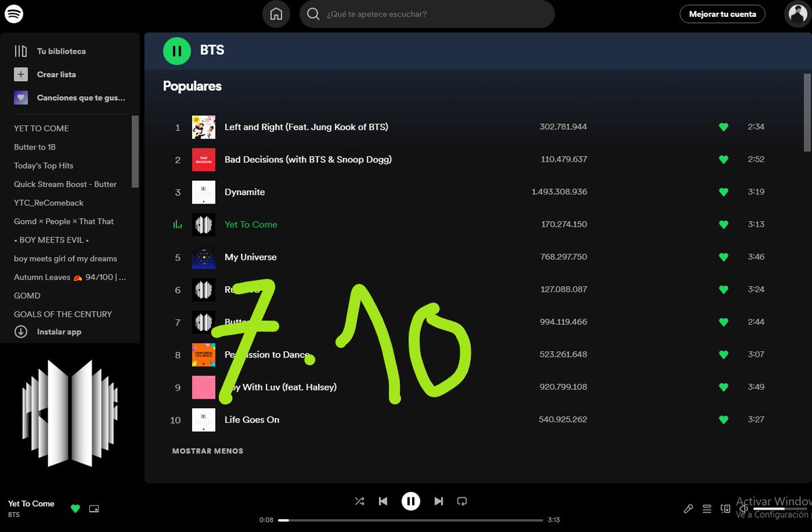Skip to the next track
Screen dimensions: 812x532
click(438, 502)
